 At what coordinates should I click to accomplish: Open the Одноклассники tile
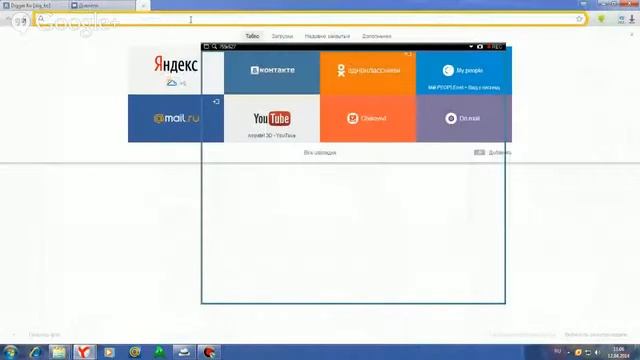point(368,71)
